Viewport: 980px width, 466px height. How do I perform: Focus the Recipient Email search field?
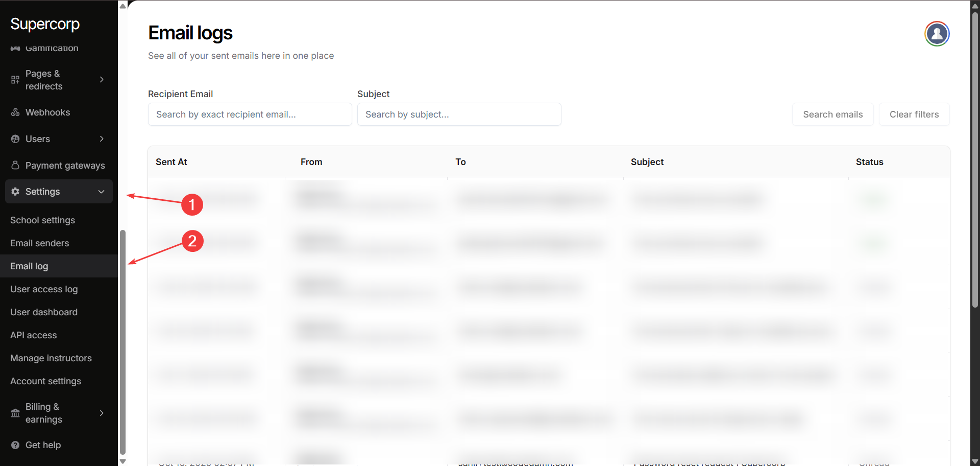coord(250,114)
